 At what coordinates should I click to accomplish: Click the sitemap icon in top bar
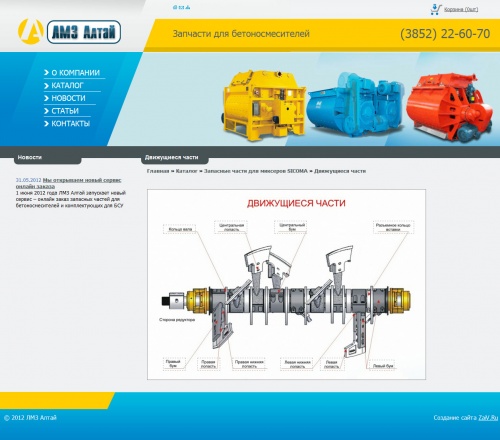pos(188,7)
